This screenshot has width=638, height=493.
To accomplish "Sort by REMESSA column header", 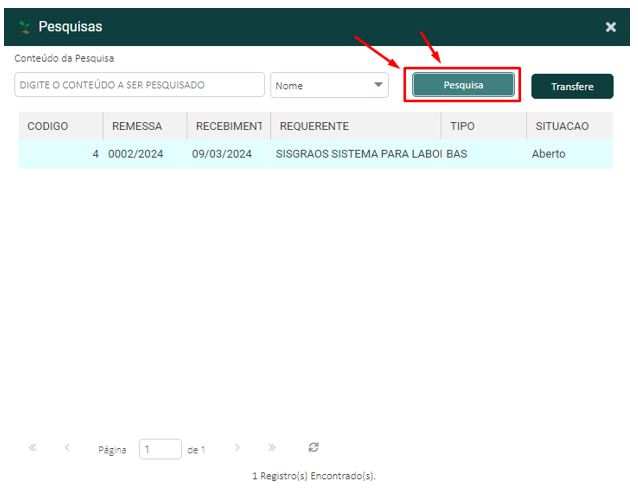I will pyautogui.click(x=137, y=127).
